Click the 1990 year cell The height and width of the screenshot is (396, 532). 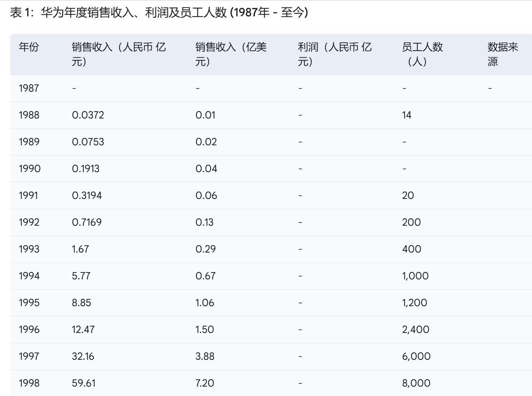click(29, 168)
